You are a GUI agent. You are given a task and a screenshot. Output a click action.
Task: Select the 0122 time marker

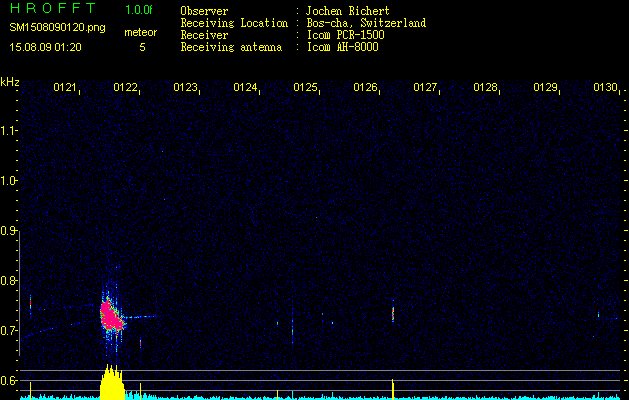125,87
